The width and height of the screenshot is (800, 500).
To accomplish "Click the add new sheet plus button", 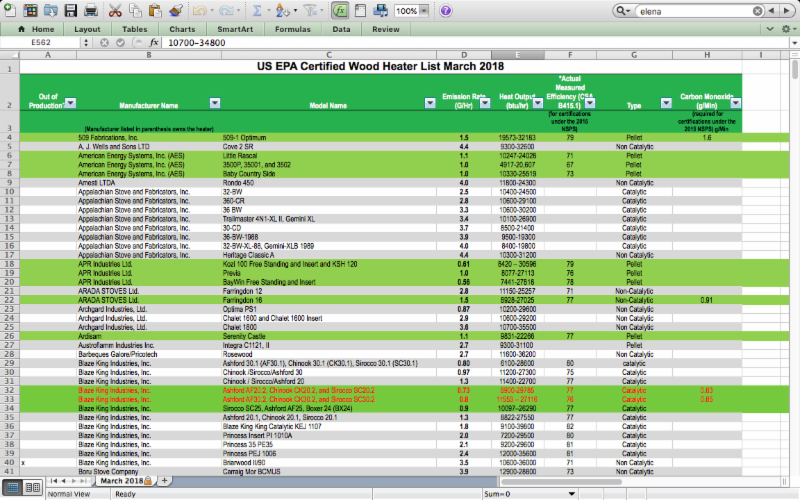I will coord(165,481).
